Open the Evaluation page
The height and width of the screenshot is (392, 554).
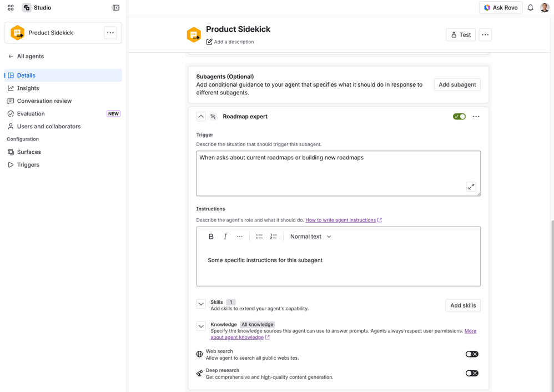pyautogui.click(x=63, y=113)
